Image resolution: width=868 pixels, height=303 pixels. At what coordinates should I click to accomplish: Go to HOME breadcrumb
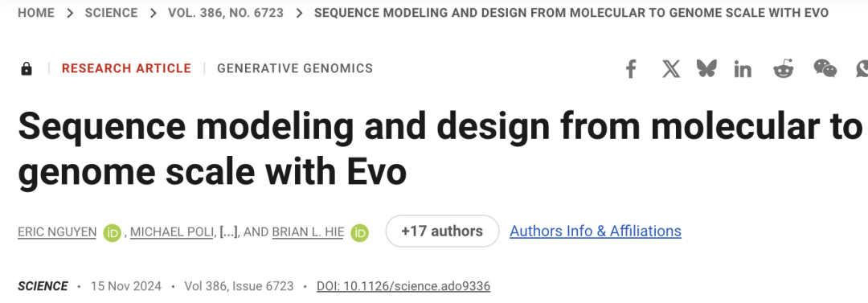click(x=36, y=13)
